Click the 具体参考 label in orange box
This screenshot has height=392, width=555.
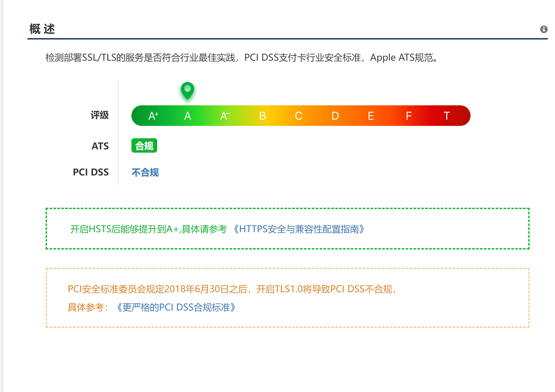(88, 307)
